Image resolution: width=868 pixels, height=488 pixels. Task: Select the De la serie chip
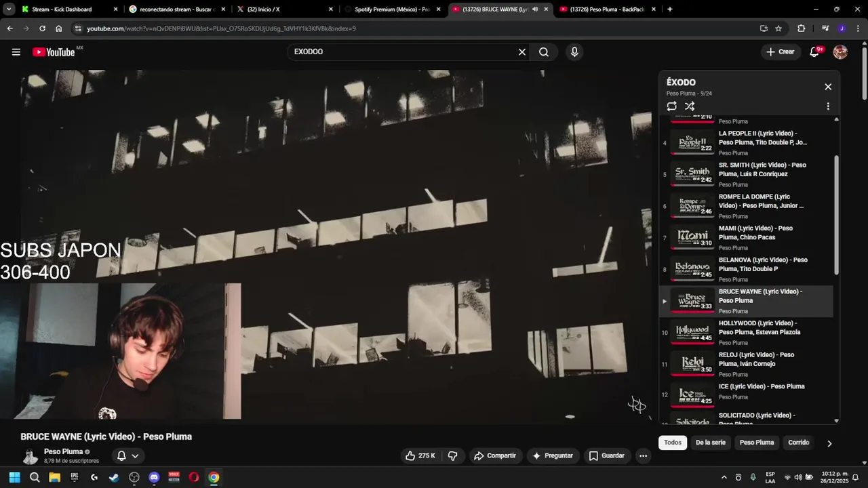pyautogui.click(x=711, y=443)
